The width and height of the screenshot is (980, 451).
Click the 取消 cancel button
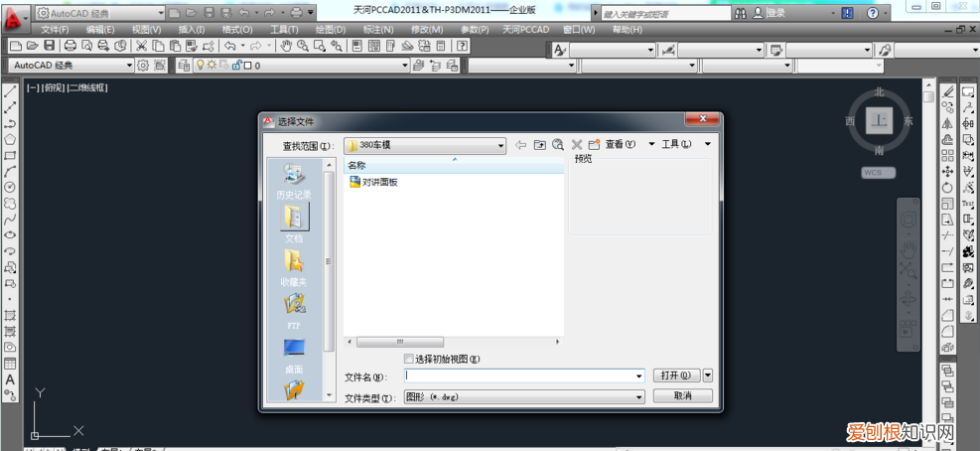[682, 395]
